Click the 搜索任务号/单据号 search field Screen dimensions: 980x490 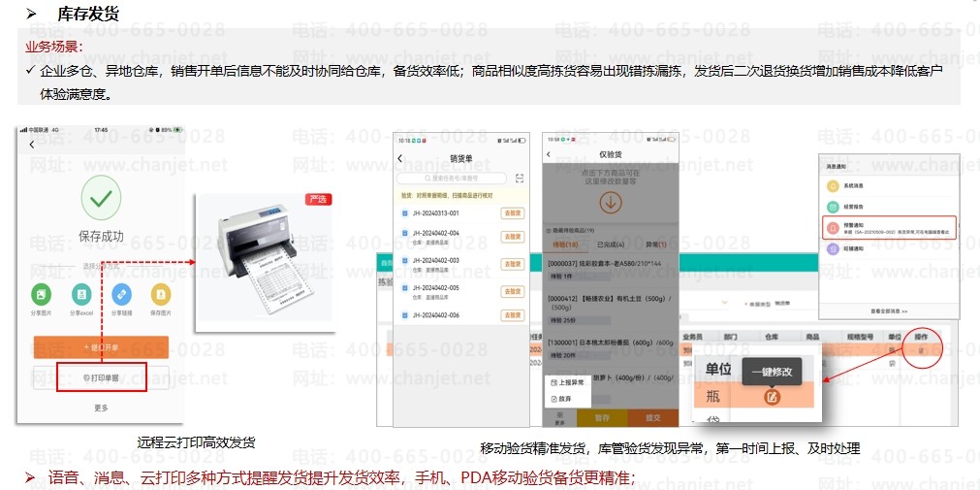(452, 179)
